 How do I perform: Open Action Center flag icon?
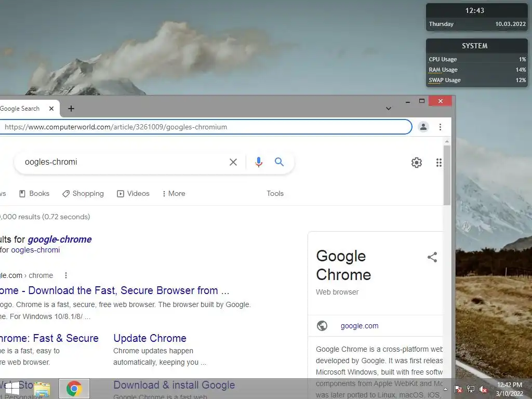[x=458, y=389]
